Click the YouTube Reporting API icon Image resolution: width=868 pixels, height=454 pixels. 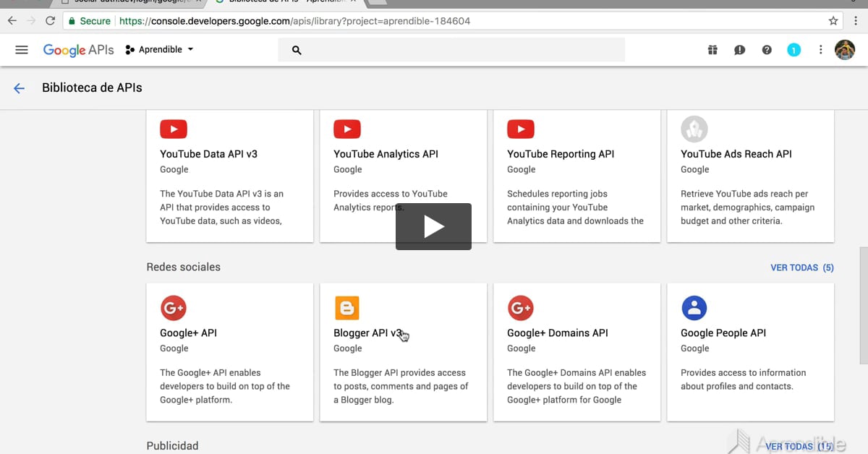click(x=521, y=129)
